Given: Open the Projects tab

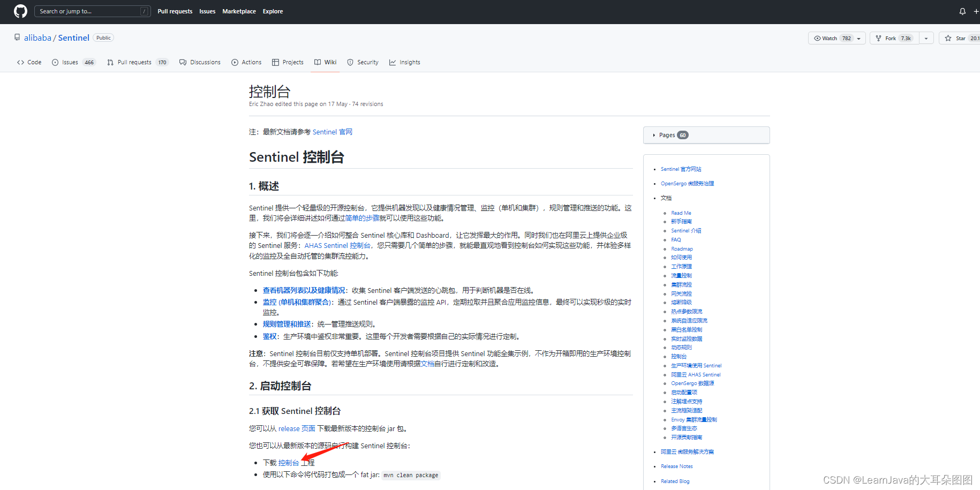Looking at the screenshot, I should tap(288, 62).
